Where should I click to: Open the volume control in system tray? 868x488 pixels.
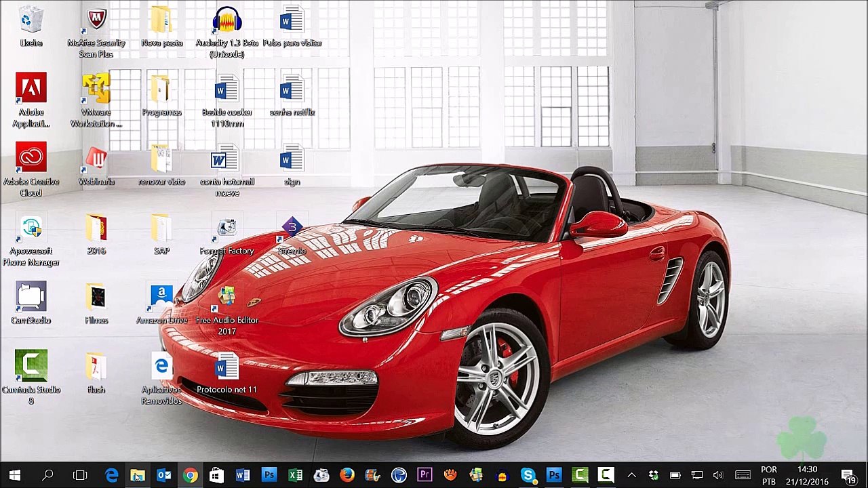[x=718, y=475]
